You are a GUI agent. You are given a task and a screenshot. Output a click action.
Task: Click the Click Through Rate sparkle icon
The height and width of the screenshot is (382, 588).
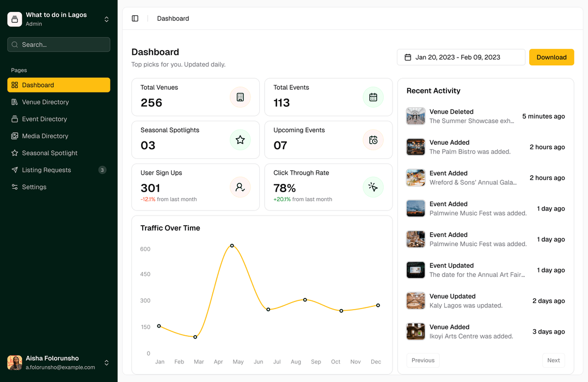coord(373,187)
